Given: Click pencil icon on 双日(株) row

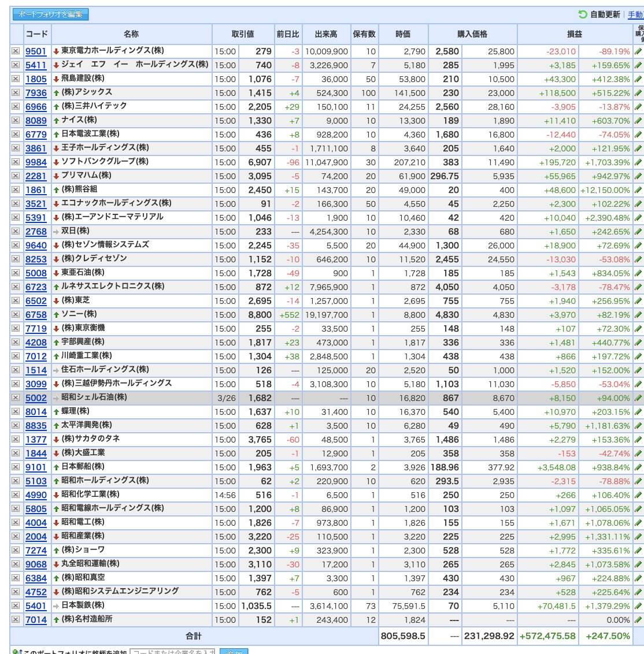Looking at the screenshot, I should (x=638, y=232).
